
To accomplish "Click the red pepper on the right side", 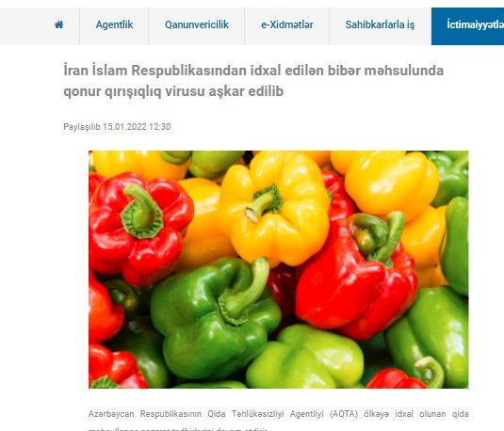I will click(x=357, y=277).
